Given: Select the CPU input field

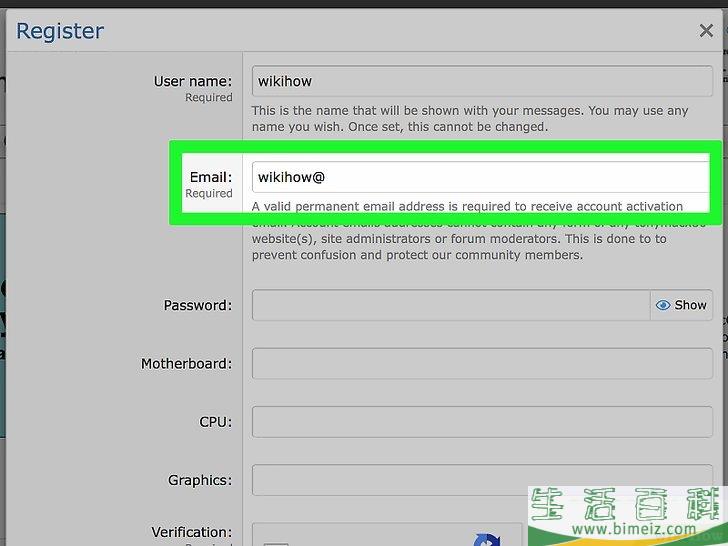Looking at the screenshot, I should point(482,422).
